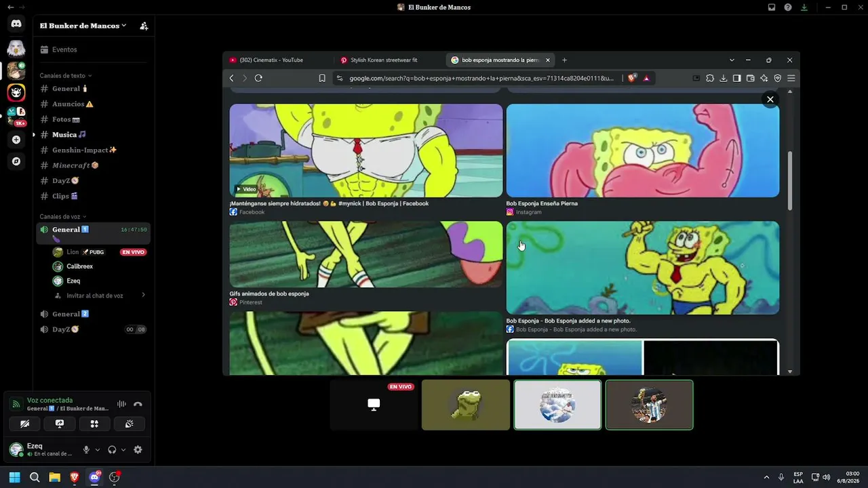Image resolution: width=868 pixels, height=488 pixels.
Task: Open the soundboard
Action: pos(129,424)
